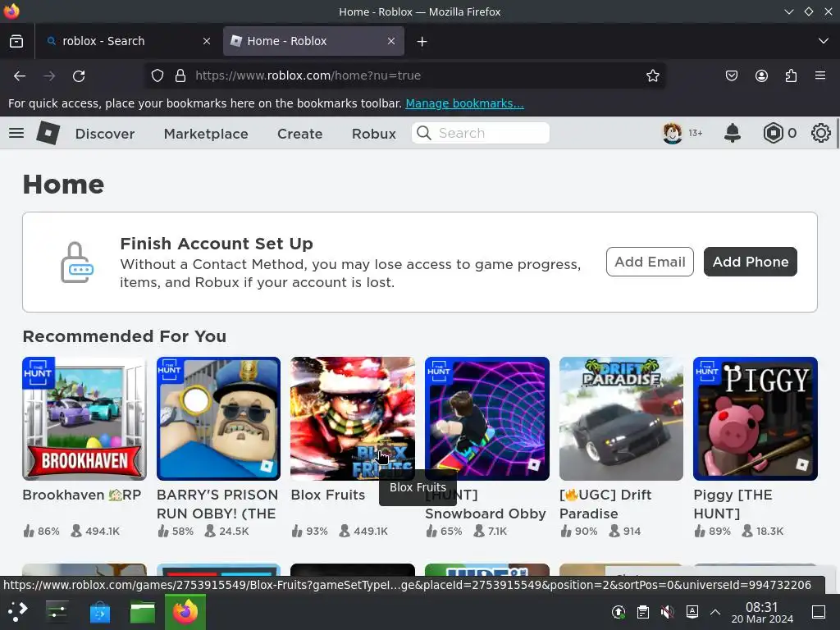Viewport: 840px width, 630px height.
Task: Click the Roblox search field
Action: click(481, 133)
